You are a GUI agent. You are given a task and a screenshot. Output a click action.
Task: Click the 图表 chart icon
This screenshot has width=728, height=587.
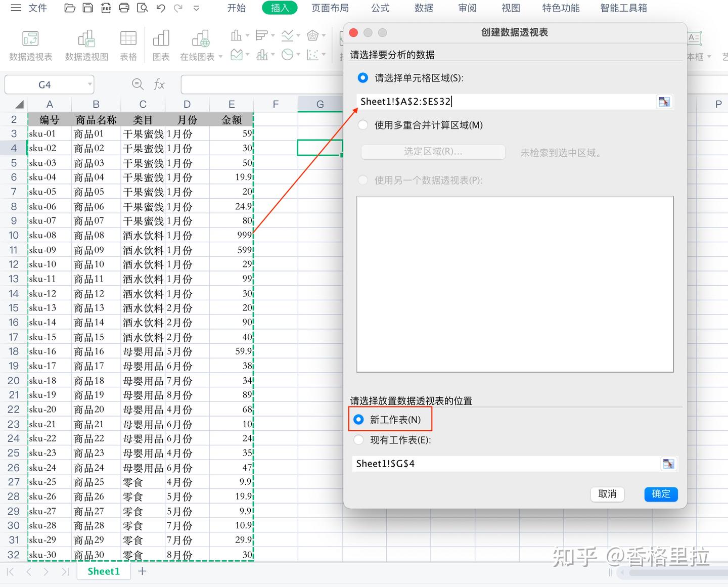(x=161, y=38)
